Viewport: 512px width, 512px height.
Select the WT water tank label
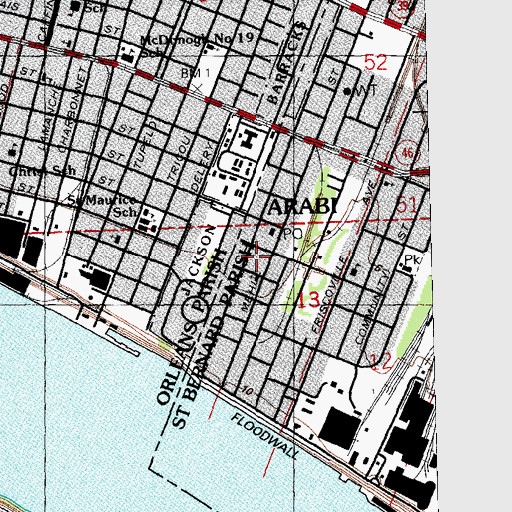pyautogui.click(x=366, y=90)
